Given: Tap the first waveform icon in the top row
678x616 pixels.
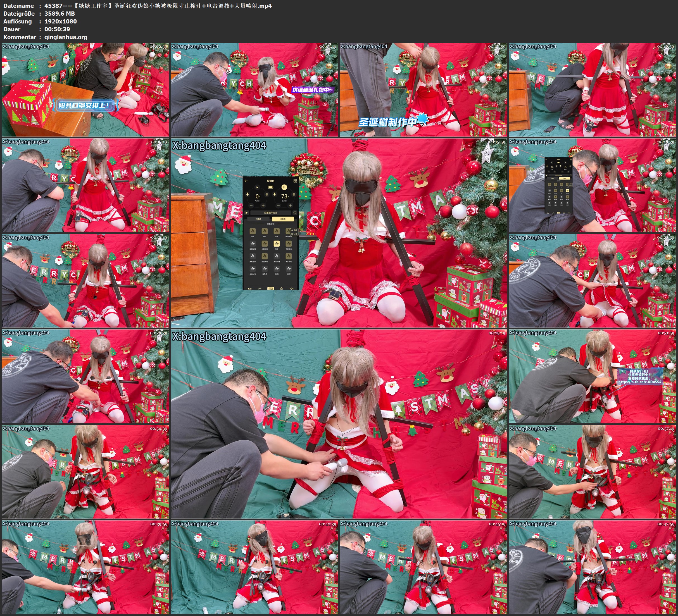Looking at the screenshot, I should (253, 231).
